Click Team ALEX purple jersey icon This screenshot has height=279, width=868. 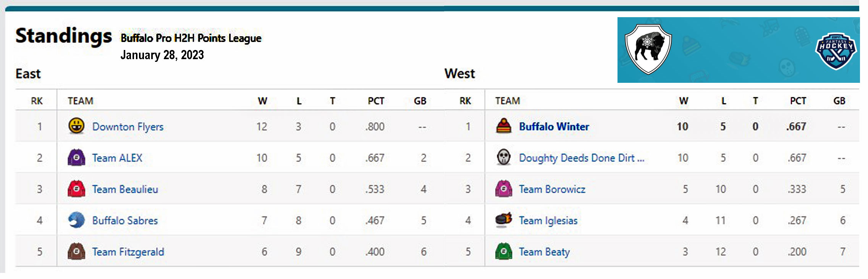click(76, 157)
